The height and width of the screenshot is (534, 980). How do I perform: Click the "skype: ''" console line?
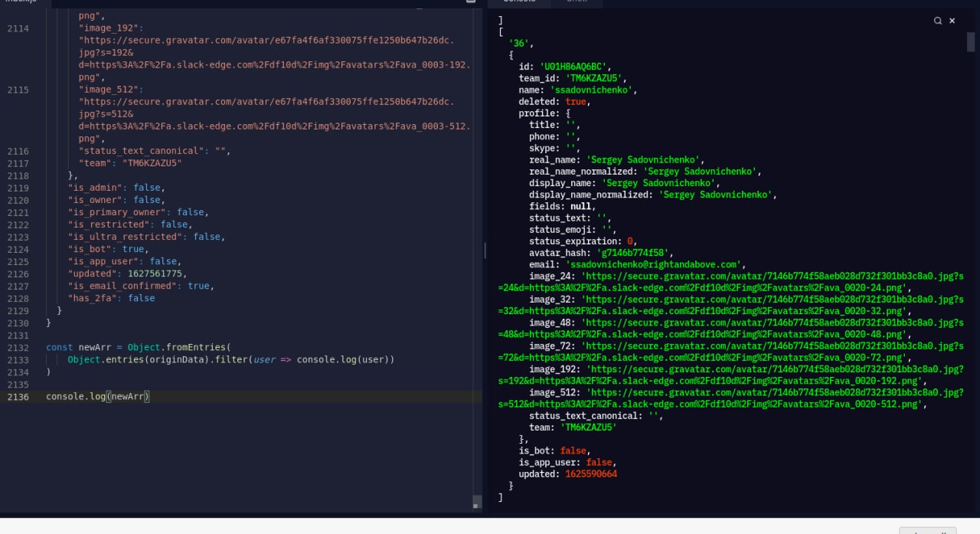click(x=555, y=148)
